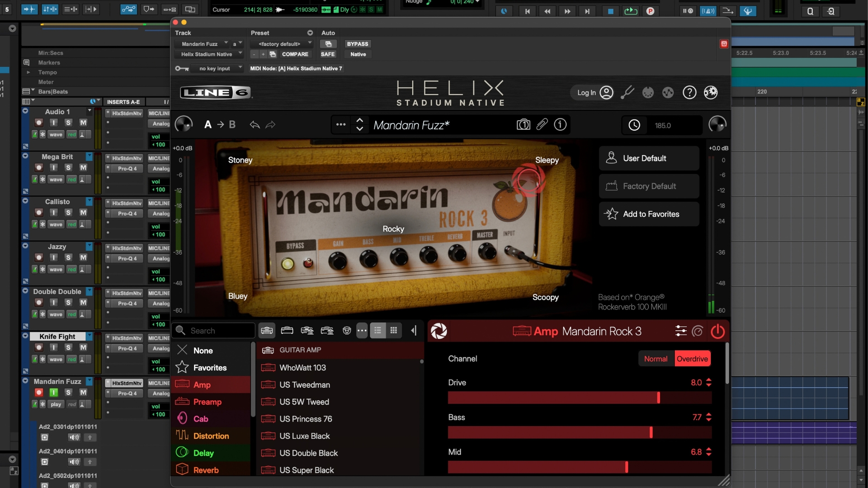Click the copy settings icon next to COMPARE
Image resolution: width=868 pixels, height=488 pixels.
[273, 54]
